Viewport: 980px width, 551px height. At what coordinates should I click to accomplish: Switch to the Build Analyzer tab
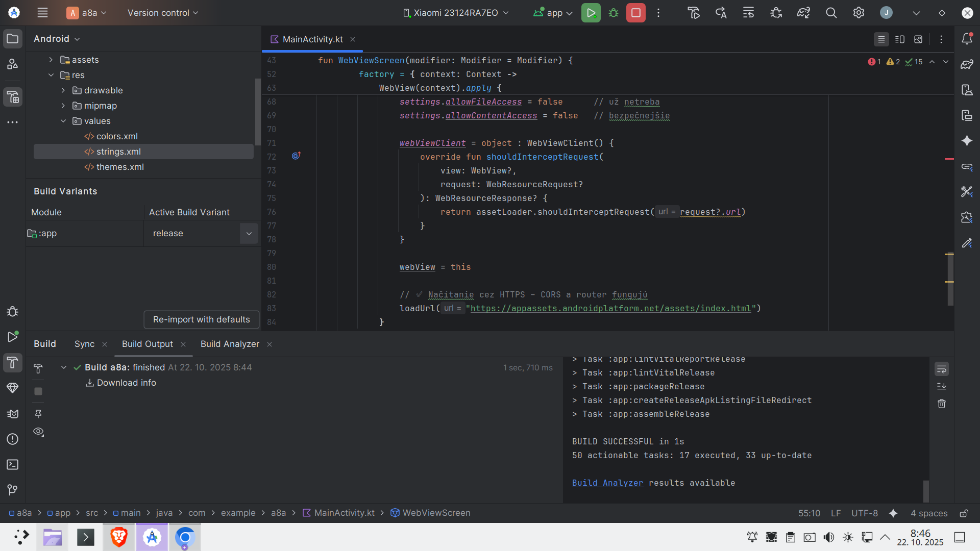tap(230, 344)
